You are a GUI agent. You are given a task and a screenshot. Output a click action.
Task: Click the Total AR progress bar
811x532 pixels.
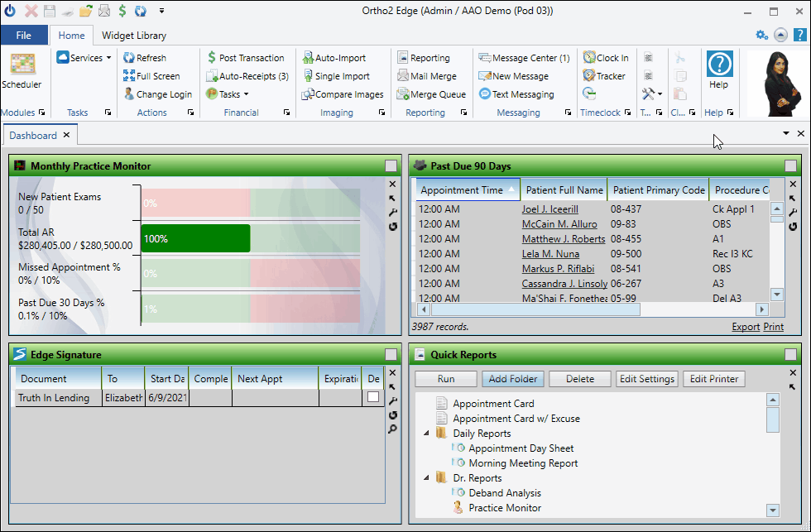coord(195,238)
